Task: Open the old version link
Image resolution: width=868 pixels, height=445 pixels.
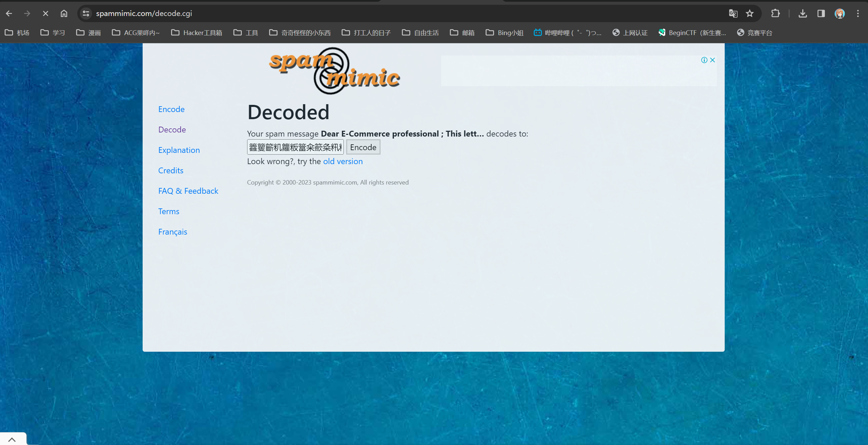Action: coord(342,161)
